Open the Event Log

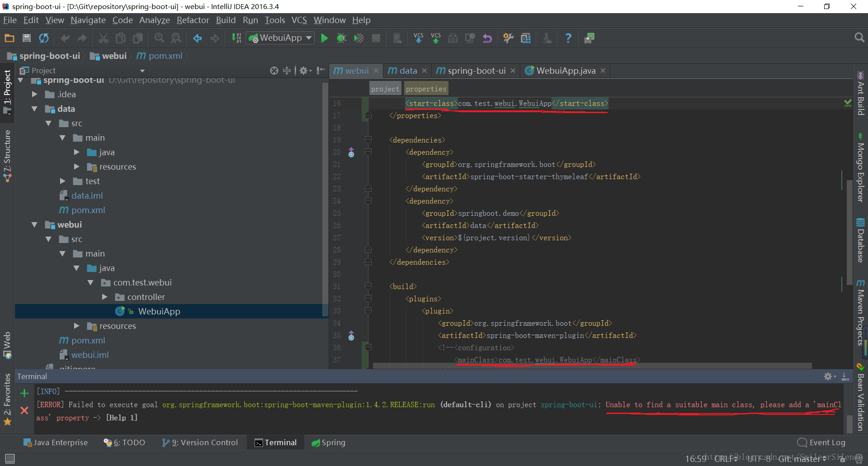tap(821, 442)
